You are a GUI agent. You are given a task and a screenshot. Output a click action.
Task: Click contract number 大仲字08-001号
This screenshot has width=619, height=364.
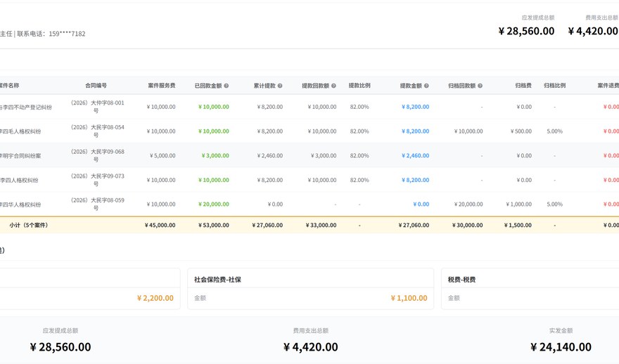98,107
